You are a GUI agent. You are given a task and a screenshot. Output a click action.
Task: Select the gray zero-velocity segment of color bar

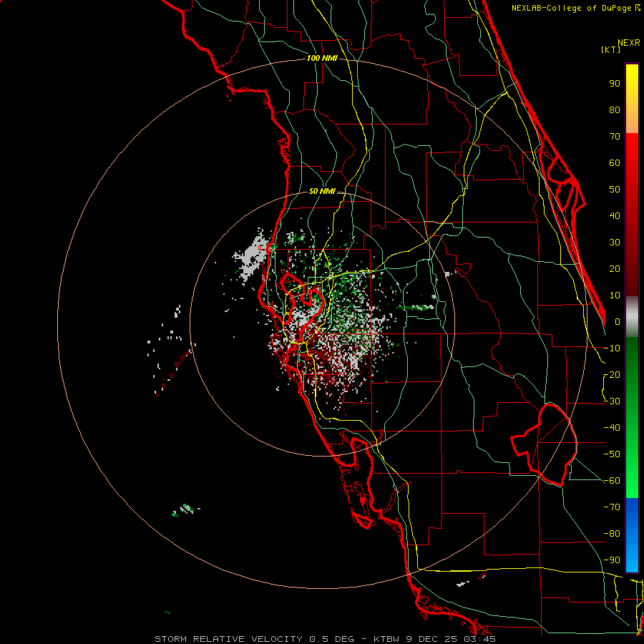point(632,317)
